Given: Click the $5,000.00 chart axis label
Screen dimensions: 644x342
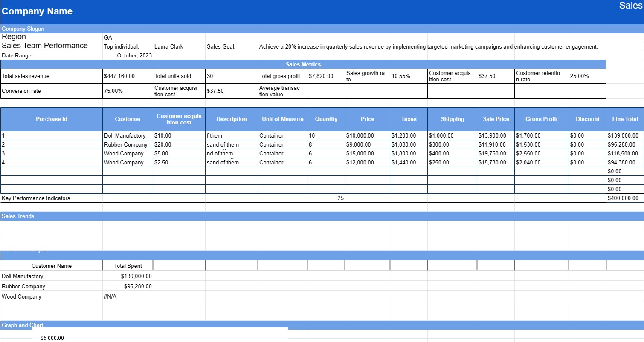Looking at the screenshot, I should (52, 338).
